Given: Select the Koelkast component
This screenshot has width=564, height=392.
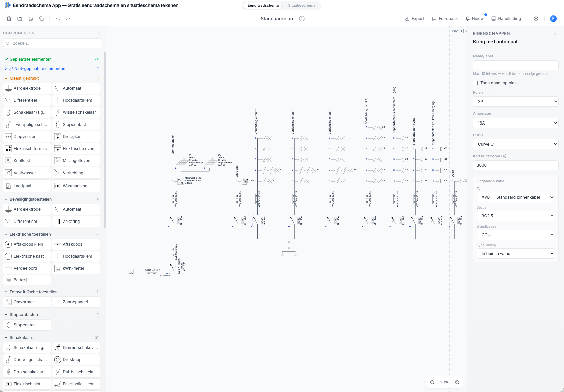Looking at the screenshot, I should [27, 161].
